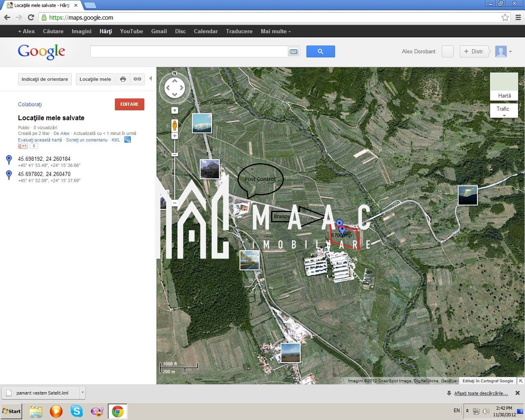Switch map view to Hartă
This screenshot has width=525, height=420.
(504, 87)
